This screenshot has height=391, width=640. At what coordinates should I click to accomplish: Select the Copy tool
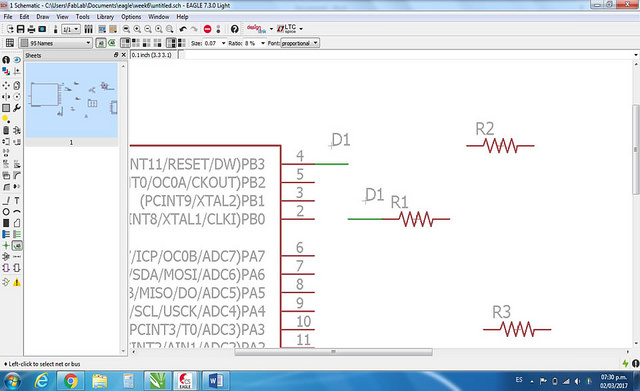point(17,85)
